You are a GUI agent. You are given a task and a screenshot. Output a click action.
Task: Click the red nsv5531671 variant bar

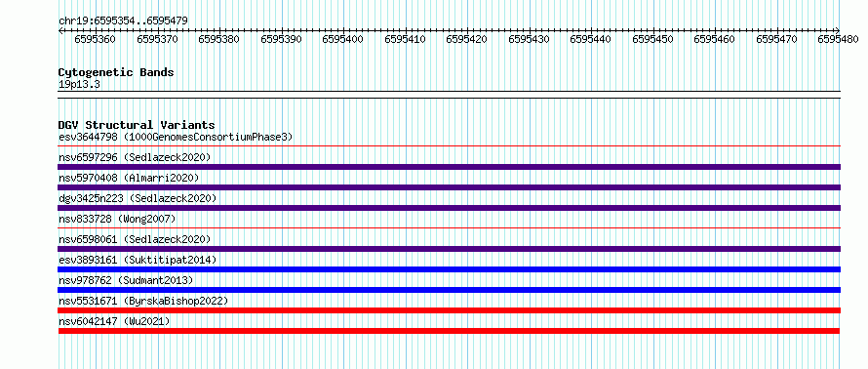point(449,310)
